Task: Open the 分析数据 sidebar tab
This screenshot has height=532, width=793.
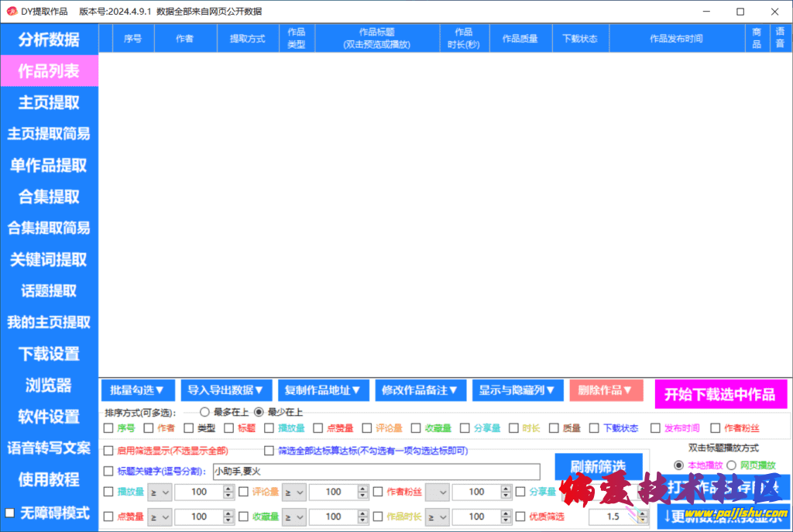Action: point(49,39)
